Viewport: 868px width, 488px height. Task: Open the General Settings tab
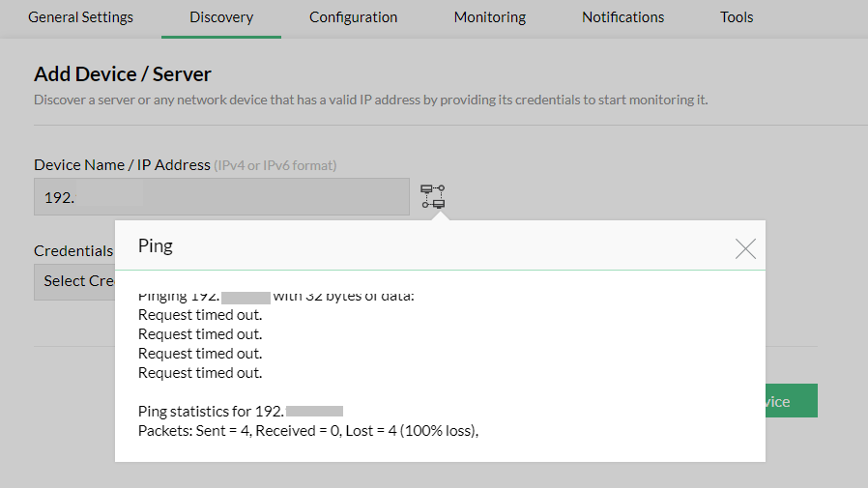coord(81,17)
